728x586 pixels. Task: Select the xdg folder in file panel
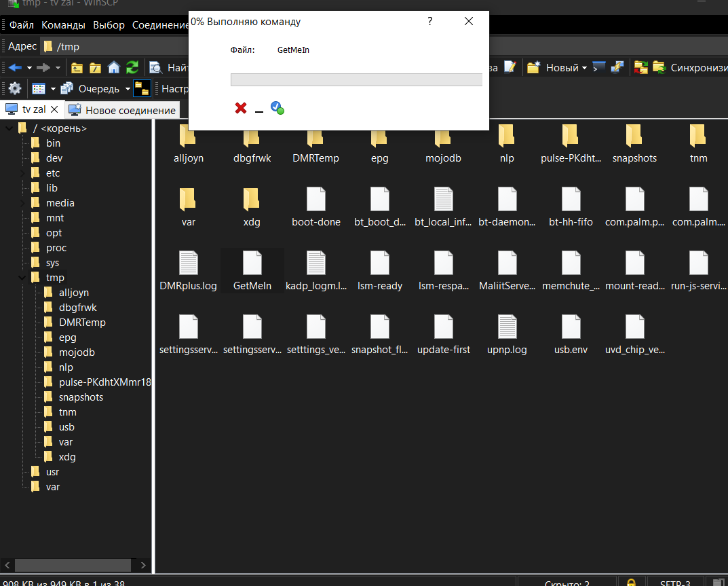252,207
